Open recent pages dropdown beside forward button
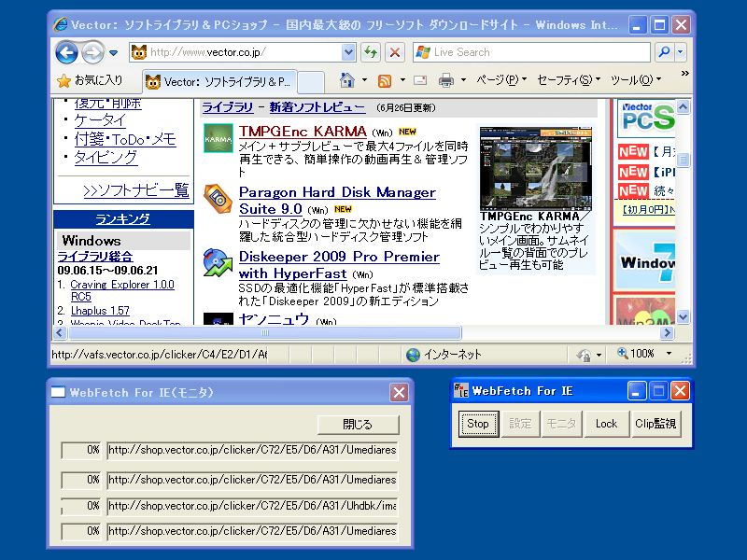The width and height of the screenshot is (747, 560). coord(113,53)
